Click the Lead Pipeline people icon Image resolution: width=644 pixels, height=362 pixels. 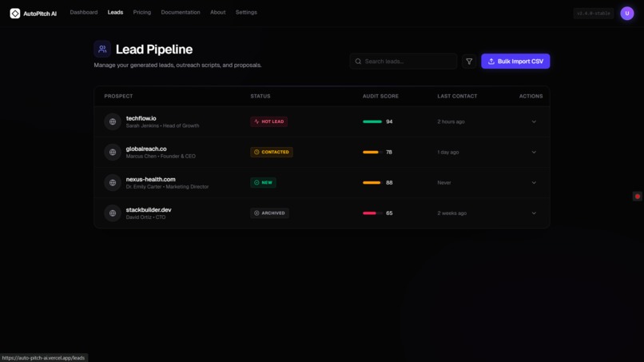point(102,50)
